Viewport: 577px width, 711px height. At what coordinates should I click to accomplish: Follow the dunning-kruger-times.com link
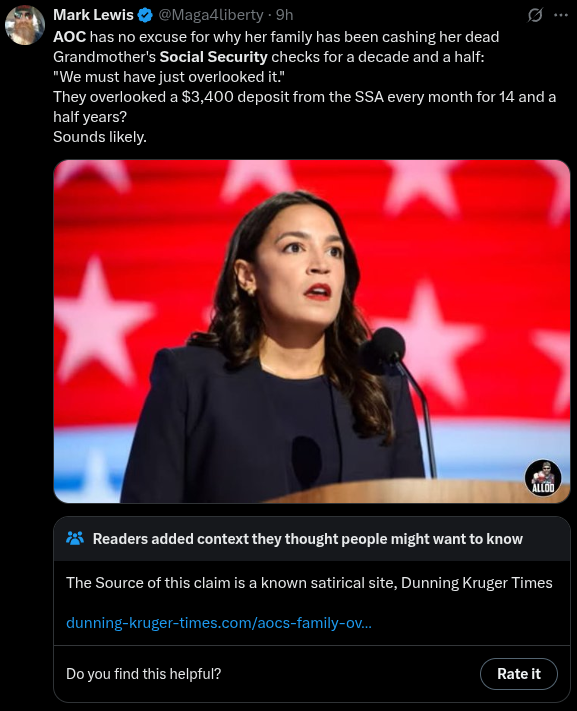tap(219, 623)
